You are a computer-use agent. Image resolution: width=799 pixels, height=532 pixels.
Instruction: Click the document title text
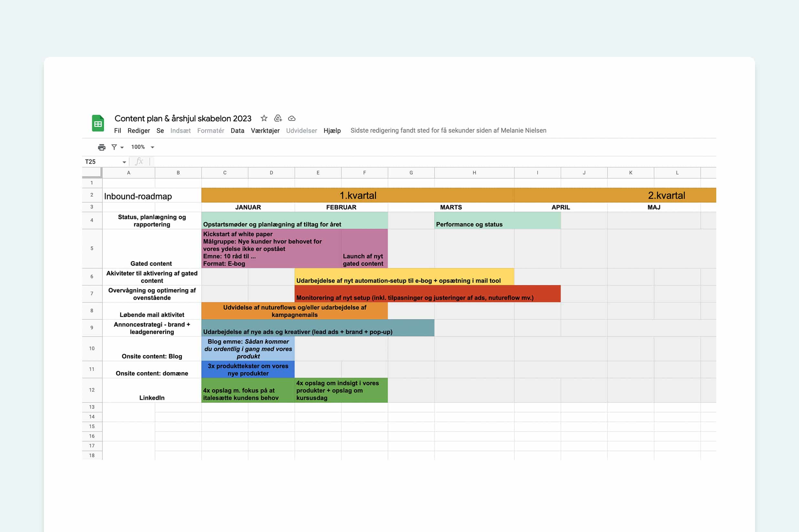tap(183, 118)
